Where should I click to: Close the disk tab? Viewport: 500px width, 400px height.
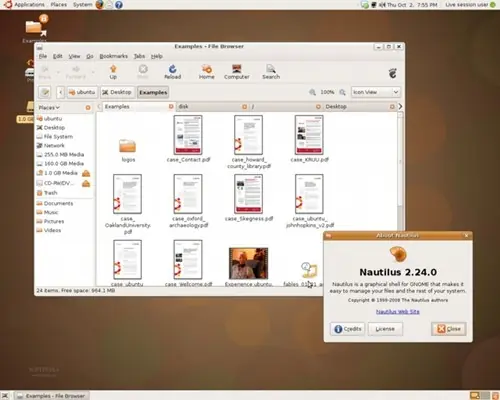point(244,107)
